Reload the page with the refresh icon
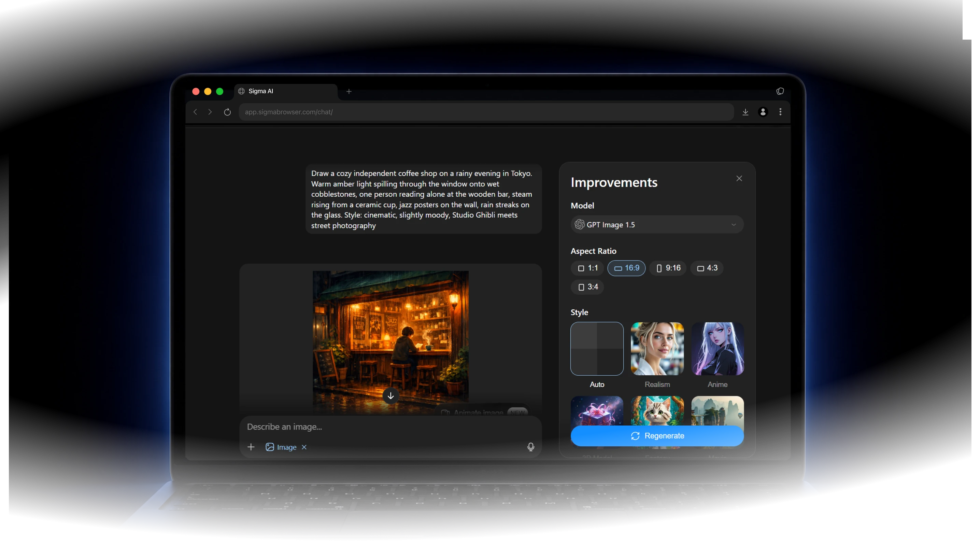 [228, 112]
